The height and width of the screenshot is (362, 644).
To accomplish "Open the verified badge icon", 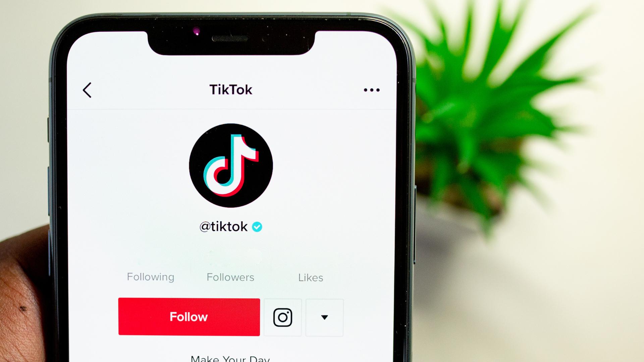I will [258, 226].
